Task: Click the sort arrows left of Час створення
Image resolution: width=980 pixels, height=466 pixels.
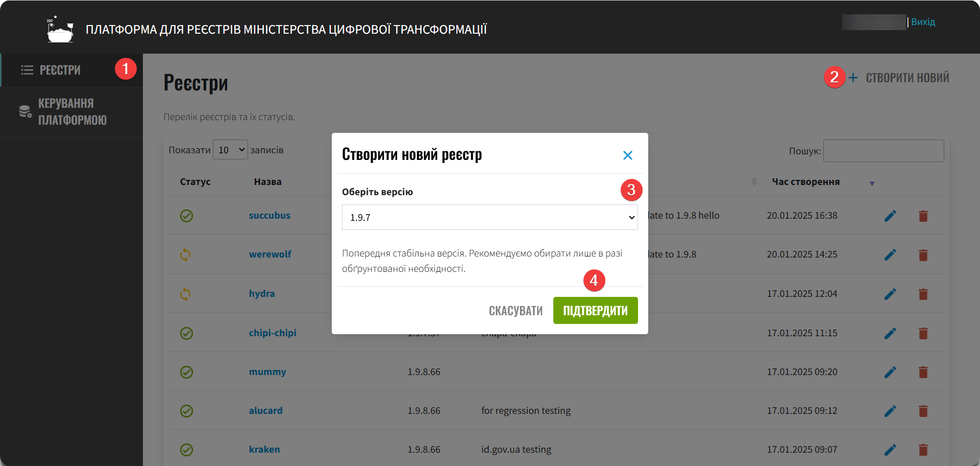Action: point(754,181)
